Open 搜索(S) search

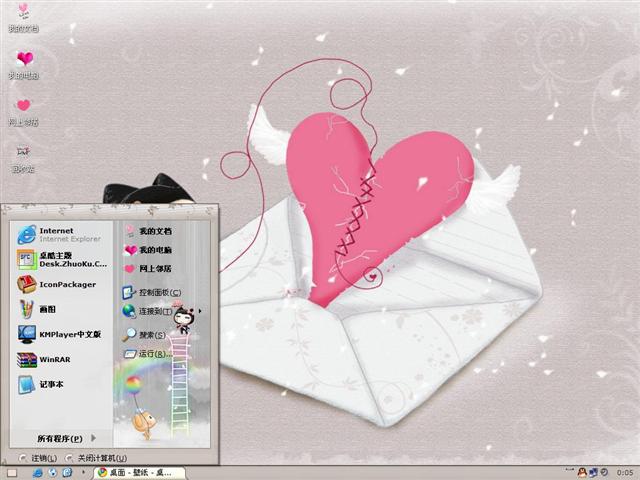(x=144, y=335)
